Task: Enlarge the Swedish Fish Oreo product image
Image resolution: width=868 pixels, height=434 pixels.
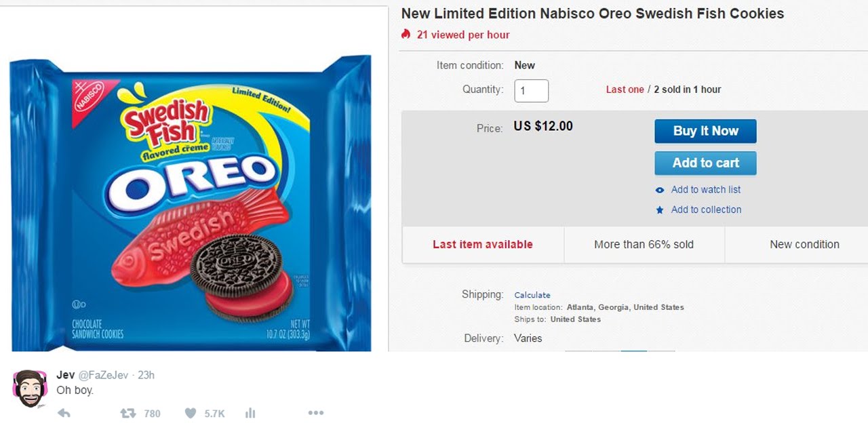Action: pos(191,203)
